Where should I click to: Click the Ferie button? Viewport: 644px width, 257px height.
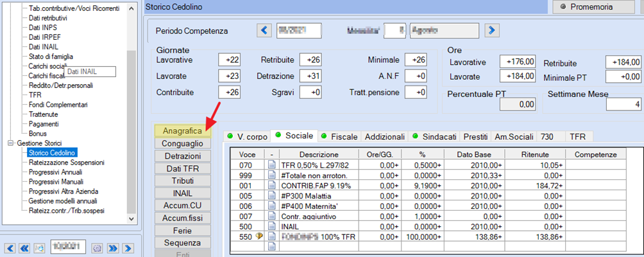click(183, 230)
